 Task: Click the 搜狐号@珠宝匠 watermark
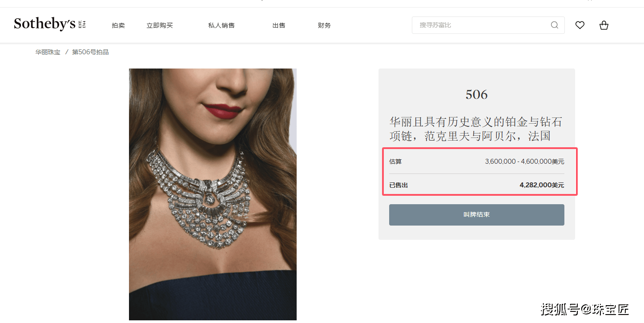pos(585,310)
